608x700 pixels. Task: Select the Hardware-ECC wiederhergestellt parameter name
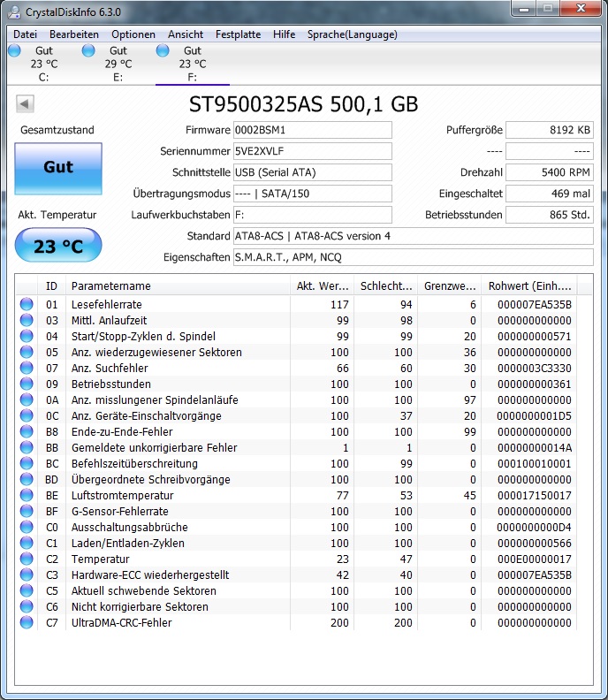click(150, 575)
